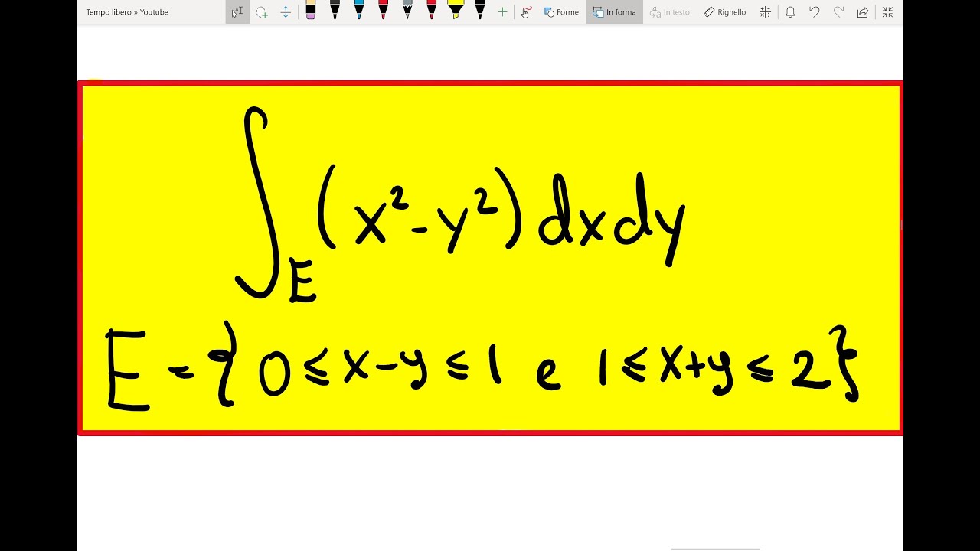980x551 pixels.
Task: Toggle draw with touch or mouse
Action: click(x=526, y=12)
